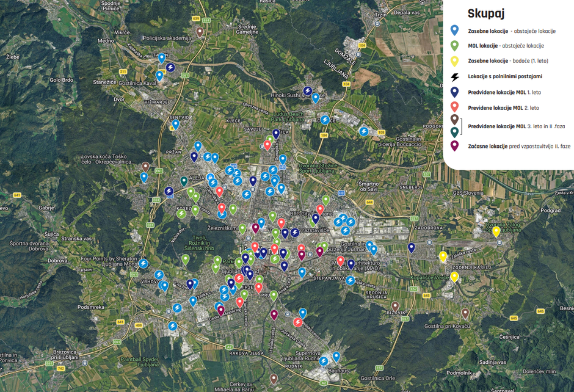Click the yellow bodoče locations color marker
Screen dimensions: 574x392
click(x=454, y=60)
